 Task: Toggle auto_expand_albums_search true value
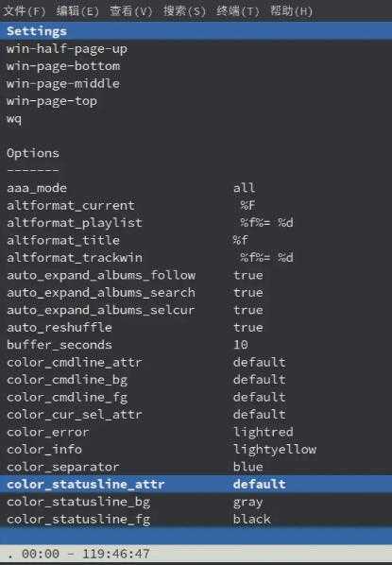point(248,293)
